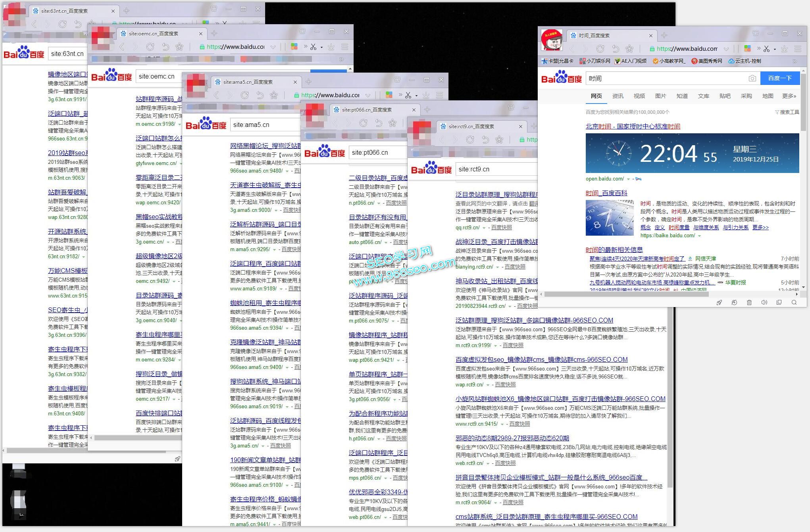
Task: Switch to 视频 tab in 时间 results
Action: [639, 96]
